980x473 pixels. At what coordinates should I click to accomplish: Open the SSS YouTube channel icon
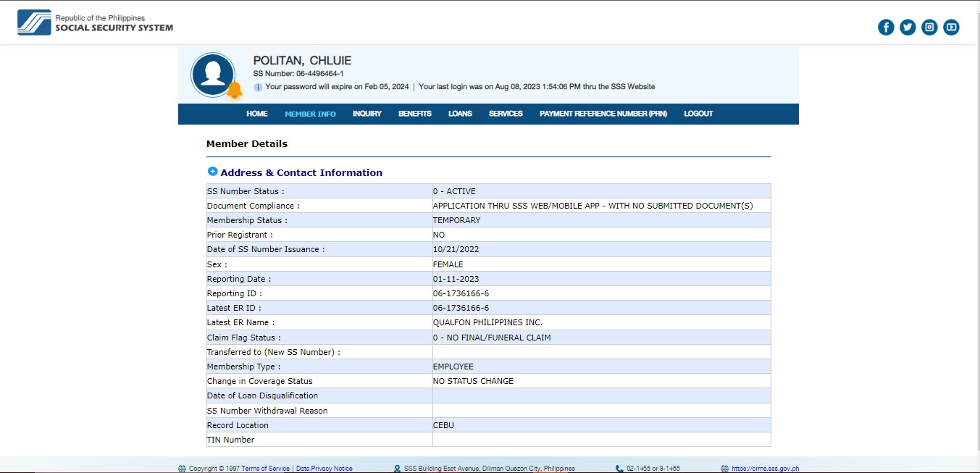[951, 28]
